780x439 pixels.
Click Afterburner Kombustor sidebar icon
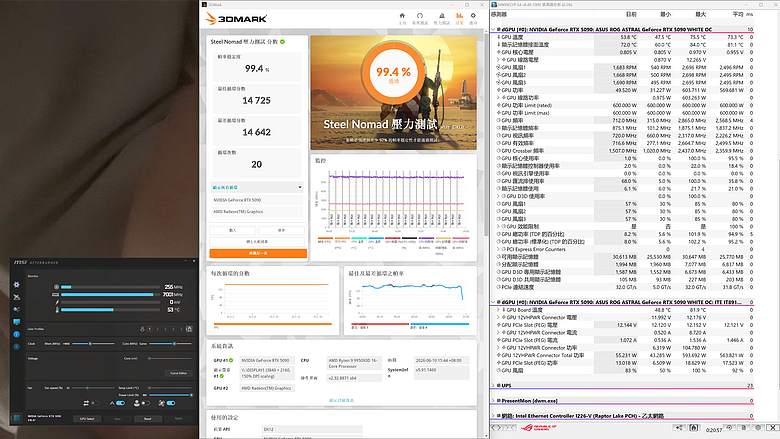pyautogui.click(x=16, y=347)
